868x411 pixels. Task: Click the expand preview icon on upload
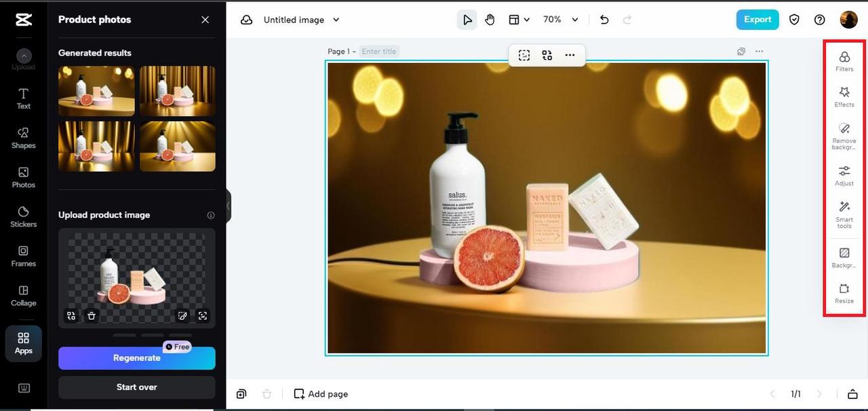coord(202,315)
